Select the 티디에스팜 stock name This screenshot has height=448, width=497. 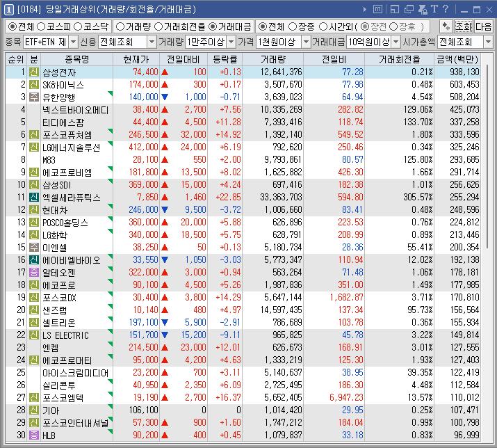[x=63, y=122]
